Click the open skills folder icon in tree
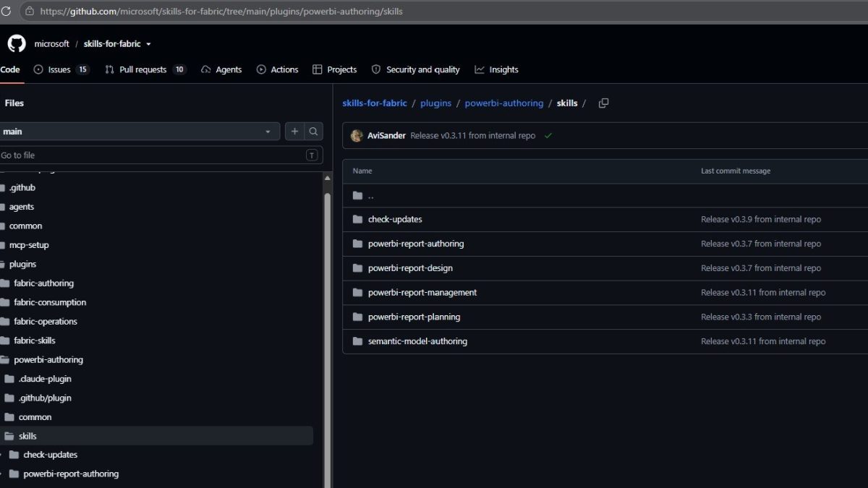Screen dimensions: 868x488 coord(9,436)
